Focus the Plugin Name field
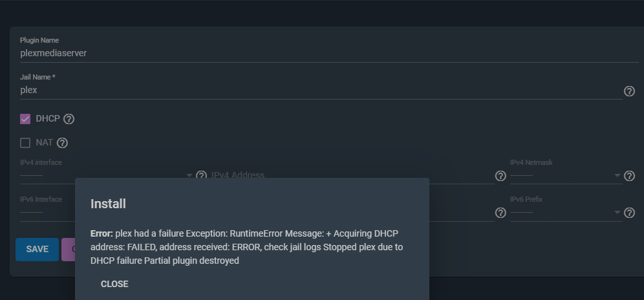Screen dimensions: 644x300 [329, 54]
